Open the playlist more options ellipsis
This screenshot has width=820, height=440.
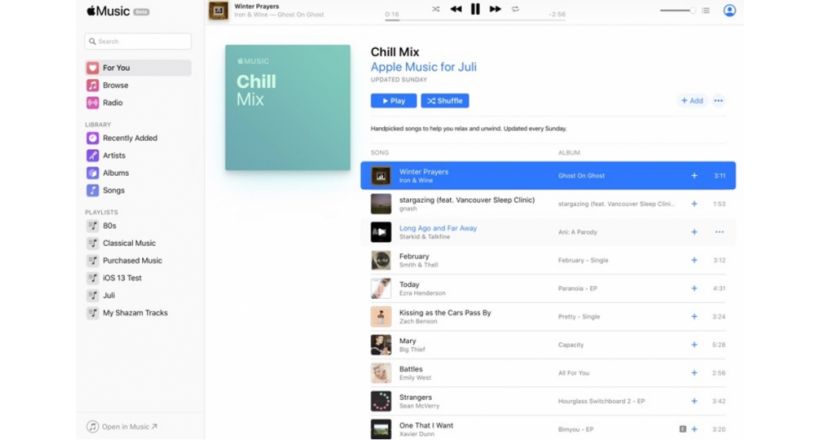(719, 100)
